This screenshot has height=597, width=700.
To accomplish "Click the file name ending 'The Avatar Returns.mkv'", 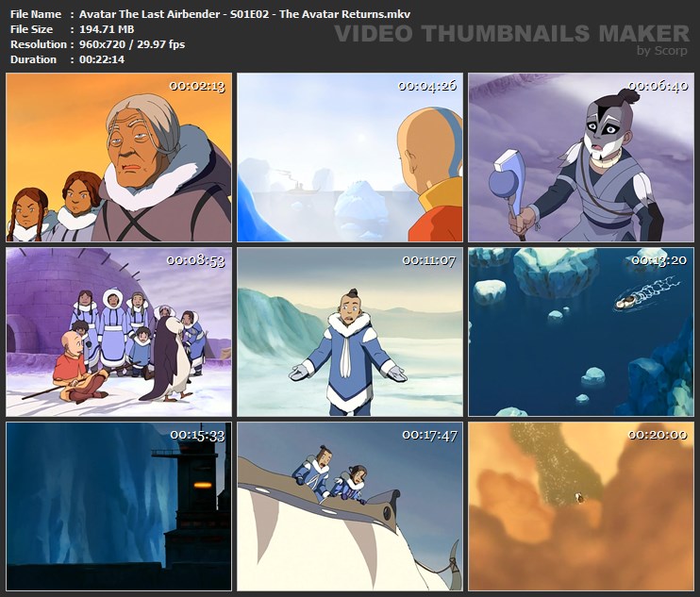I will click(244, 14).
